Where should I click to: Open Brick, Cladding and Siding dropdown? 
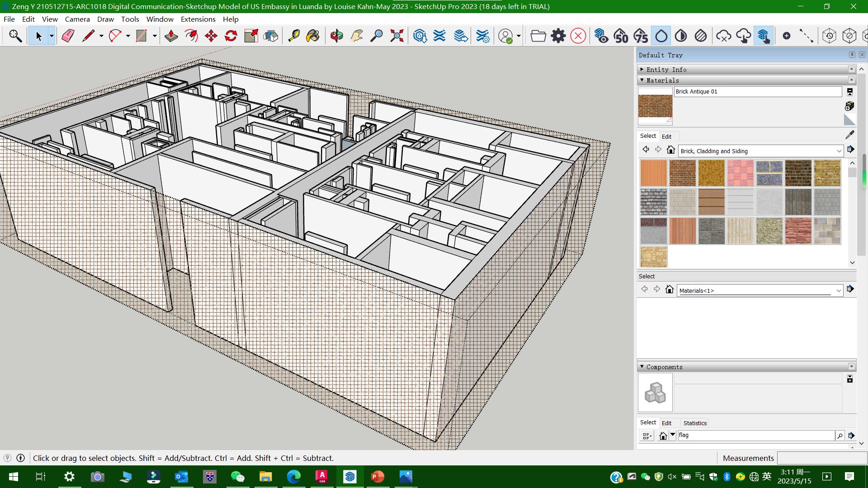[x=839, y=151]
